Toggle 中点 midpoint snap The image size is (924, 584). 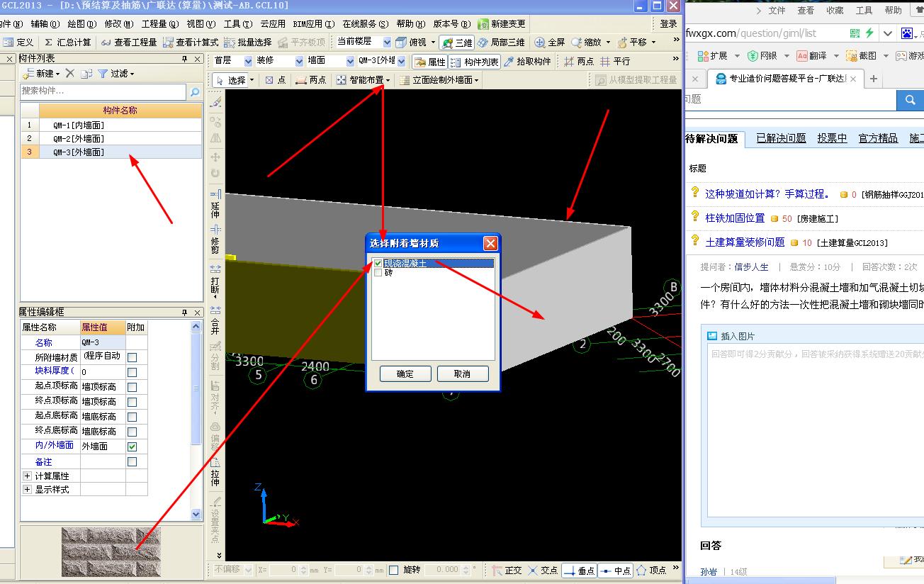615,570
